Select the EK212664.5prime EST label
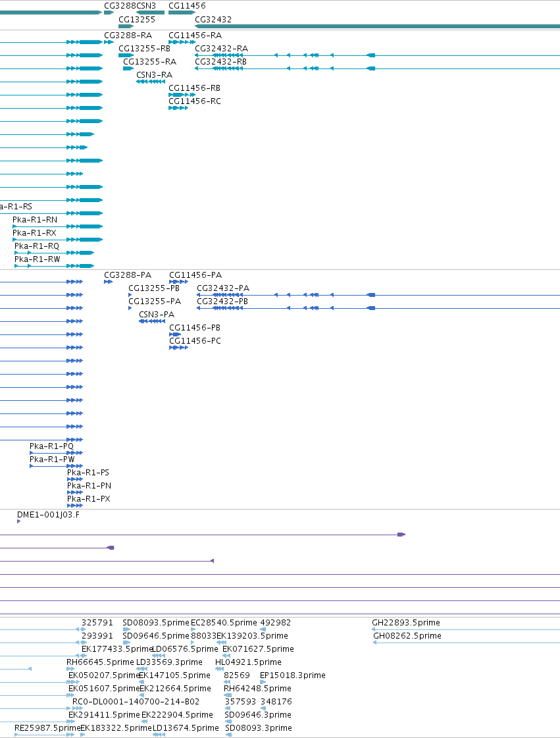 [176, 689]
